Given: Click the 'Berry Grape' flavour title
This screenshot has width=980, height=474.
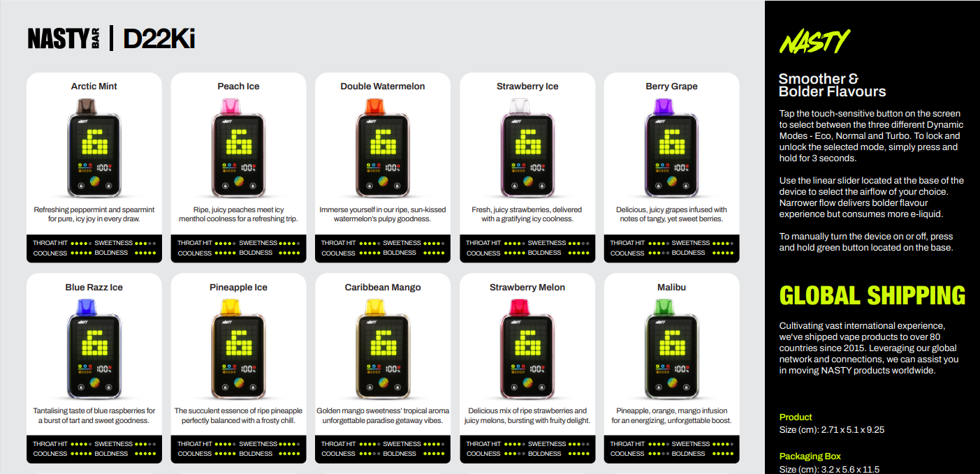Looking at the screenshot, I should tap(671, 87).
